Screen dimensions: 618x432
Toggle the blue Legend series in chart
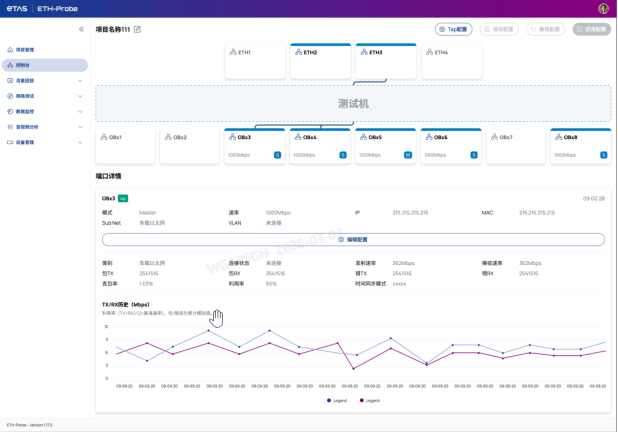coord(337,400)
